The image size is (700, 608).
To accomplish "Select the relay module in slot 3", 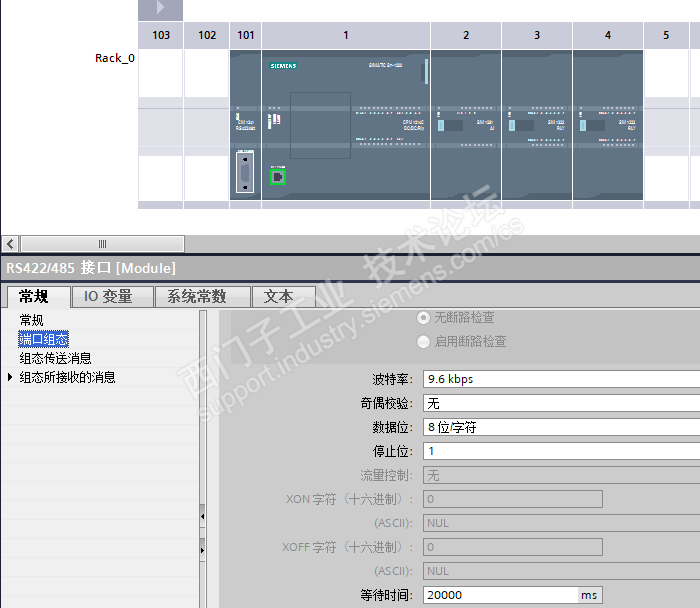I will [x=537, y=125].
